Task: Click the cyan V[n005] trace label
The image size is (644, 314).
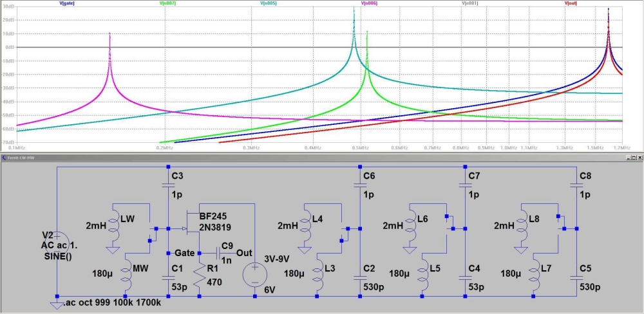Action: click(x=268, y=3)
